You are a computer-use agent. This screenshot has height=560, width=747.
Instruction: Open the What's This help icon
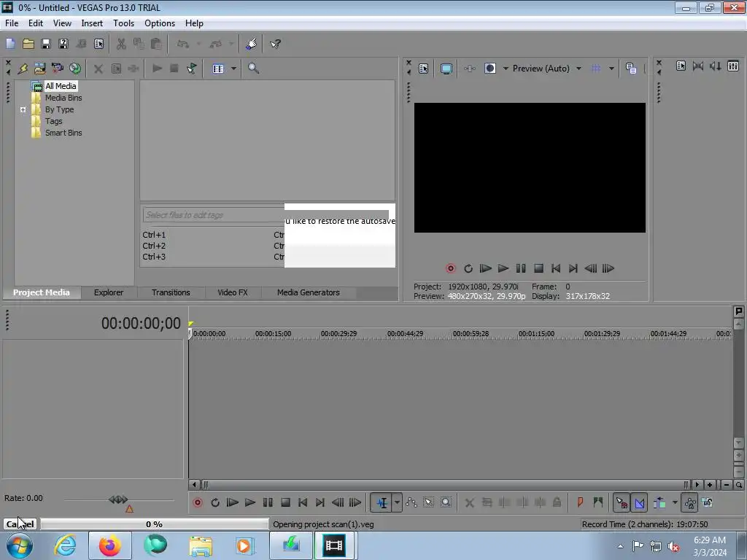tap(275, 44)
